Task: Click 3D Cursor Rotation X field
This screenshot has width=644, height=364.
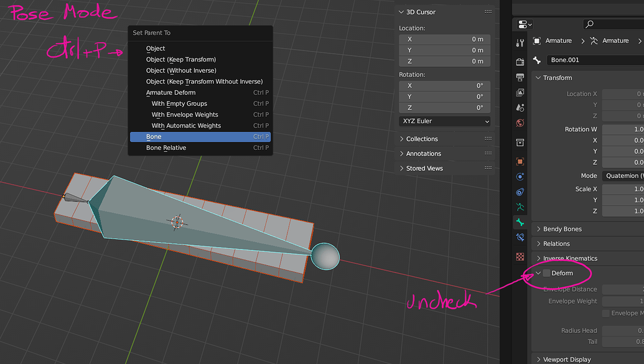Action: coord(445,86)
